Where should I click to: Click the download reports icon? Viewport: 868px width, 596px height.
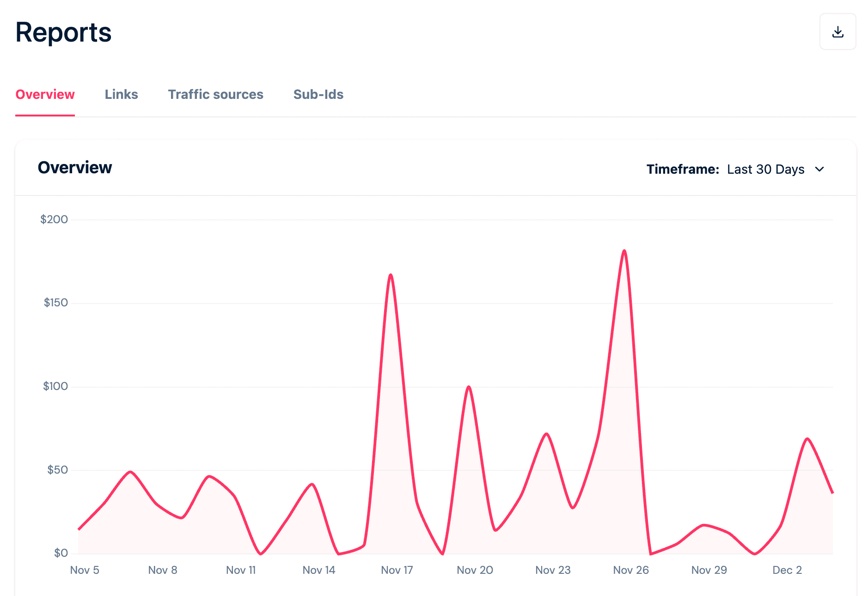coord(837,31)
